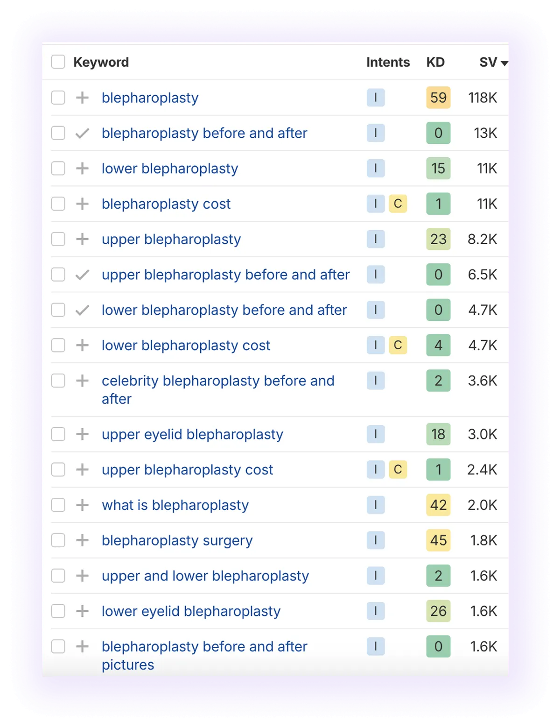Click the checkmark next to "lower blepharoplasty before and after"
Viewport: 560px width, 728px height.
point(82,310)
